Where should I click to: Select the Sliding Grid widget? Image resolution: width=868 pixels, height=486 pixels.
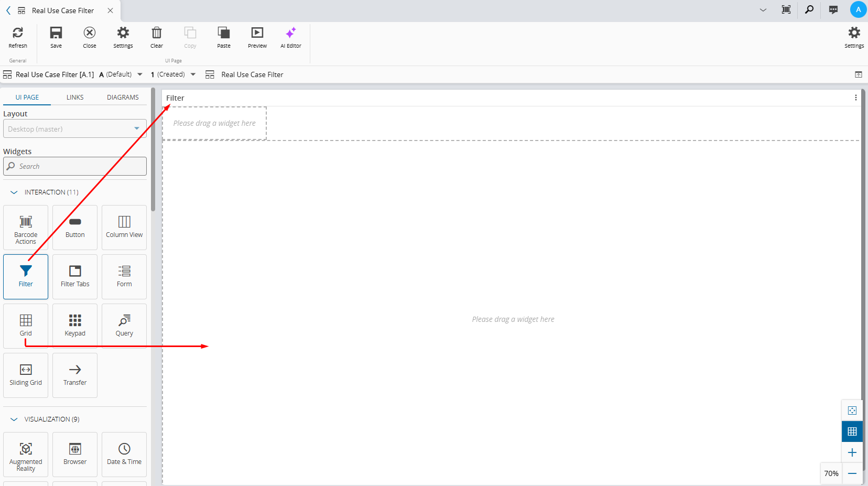26,375
